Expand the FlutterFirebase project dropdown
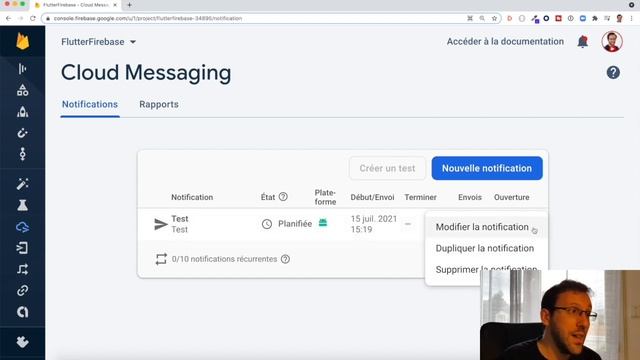The image size is (640, 360). 133,42
